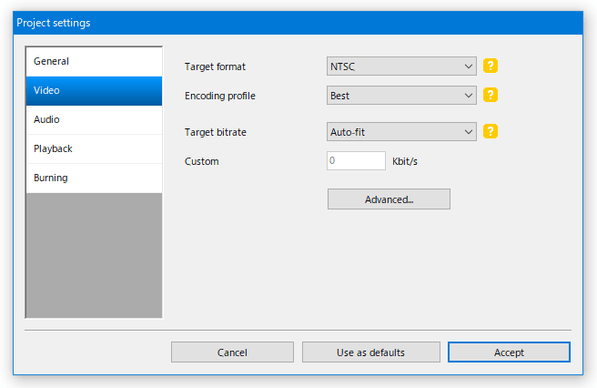Viewport: 597px width, 388px height.
Task: Open the Auto-fit target bitrate combo box
Action: pos(401,132)
